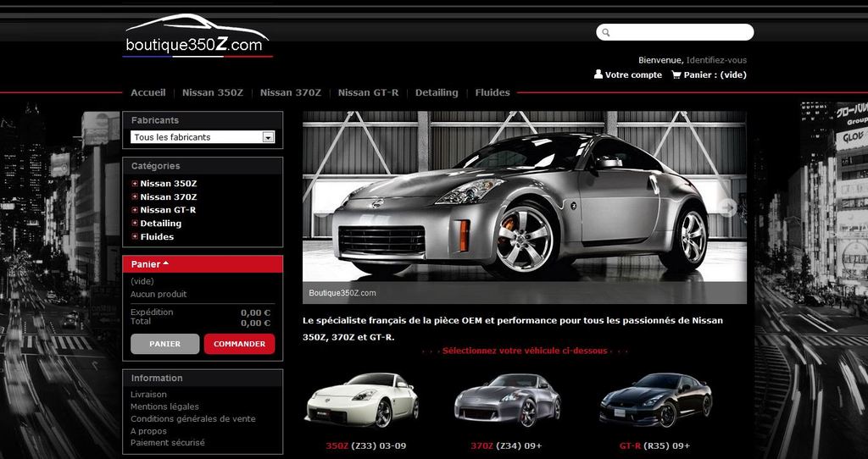
Task: Open Panier : (vide) header link
Action: 715,75
